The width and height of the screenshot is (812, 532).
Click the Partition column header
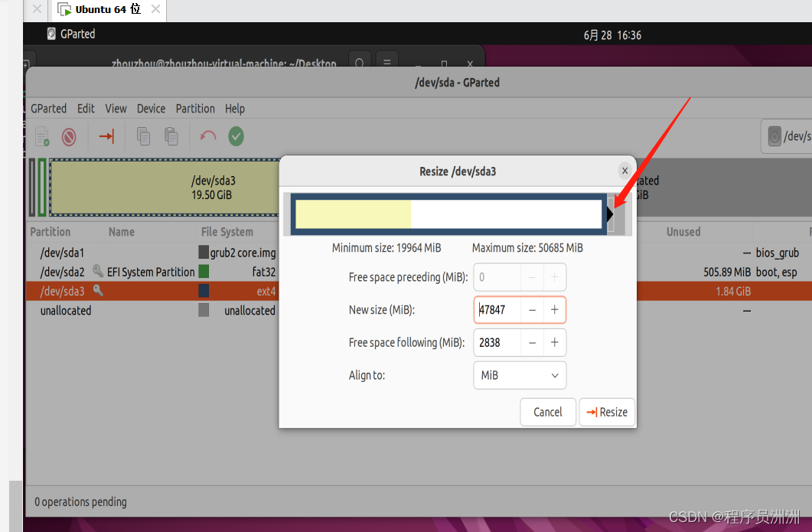coord(51,231)
